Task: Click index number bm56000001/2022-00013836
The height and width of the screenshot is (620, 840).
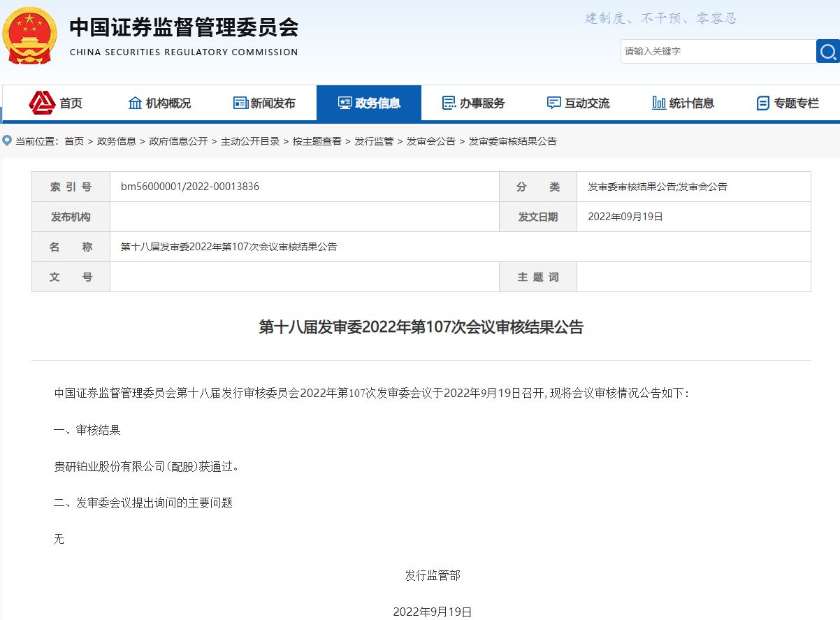Action: (x=190, y=187)
